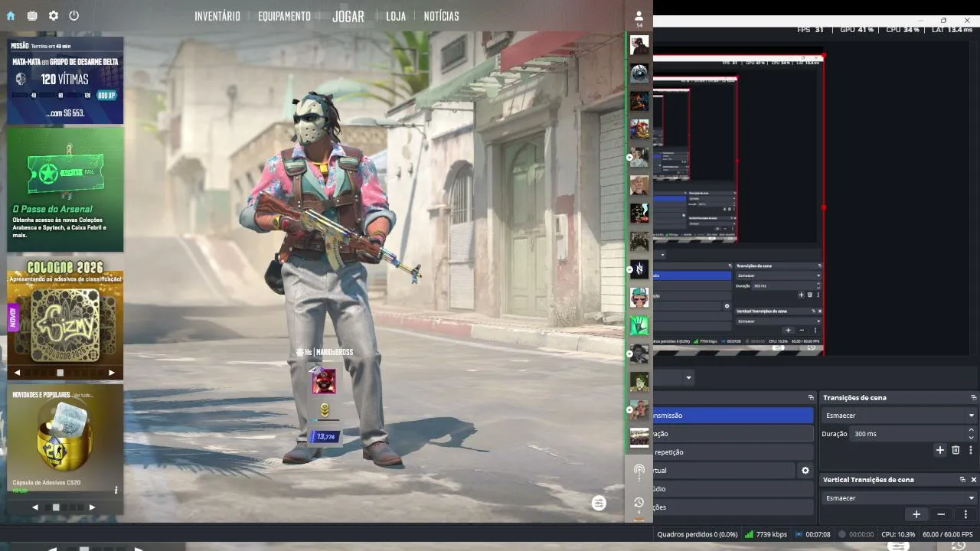Click the câmera virtual button in OBS
Screen dimensions: 980x551
click(724, 471)
